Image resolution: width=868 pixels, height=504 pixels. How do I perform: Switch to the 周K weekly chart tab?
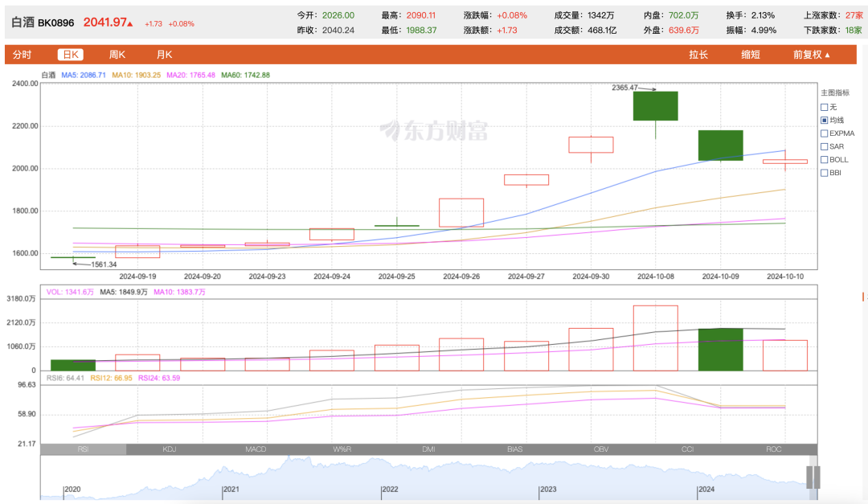[x=117, y=55]
